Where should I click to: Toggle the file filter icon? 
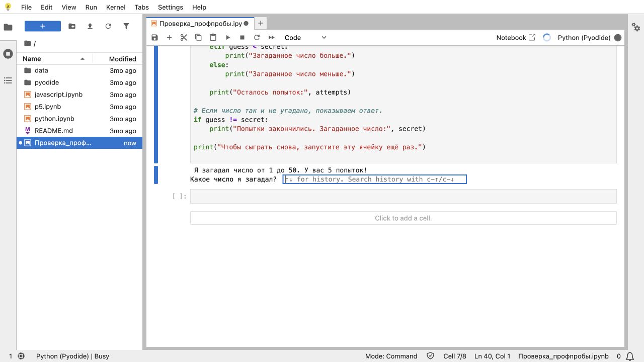(x=126, y=26)
